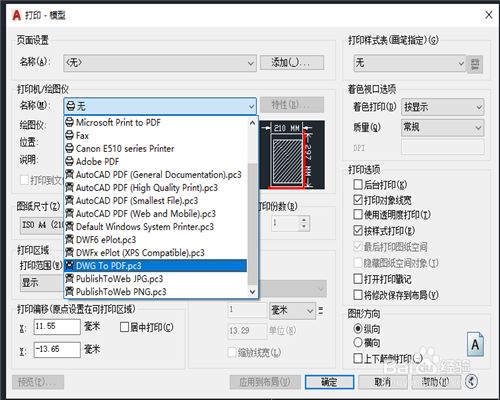
Task: Select 横向 landscape orientation radio
Action: point(358,342)
